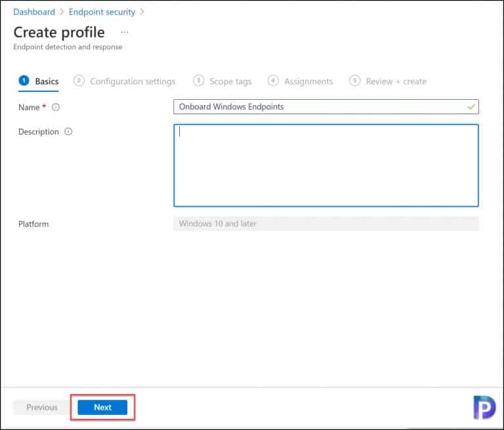Click inside the Description text area
This screenshot has height=430, width=504.
coord(326,165)
